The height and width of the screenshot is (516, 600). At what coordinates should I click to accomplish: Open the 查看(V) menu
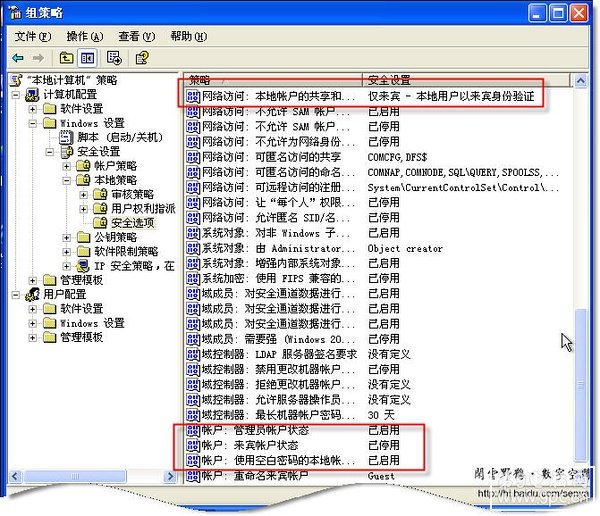click(137, 36)
